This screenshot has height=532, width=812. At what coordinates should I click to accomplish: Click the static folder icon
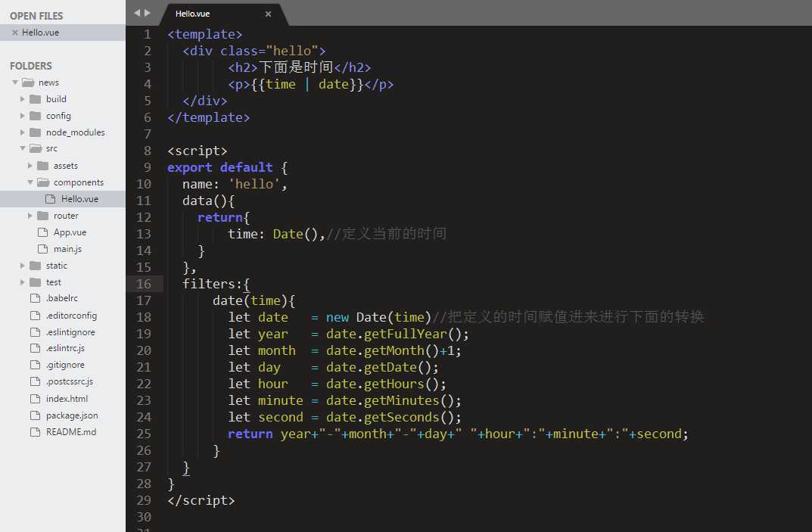point(36,266)
